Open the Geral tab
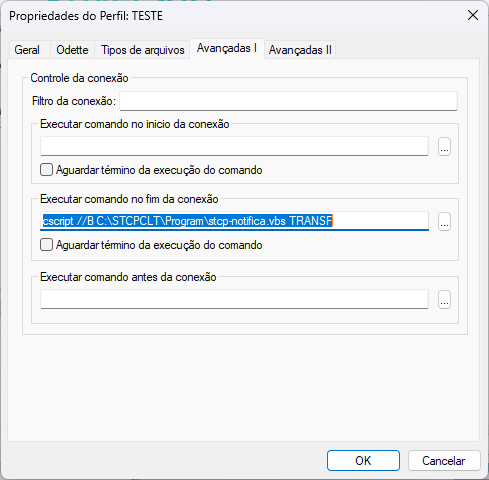The height and width of the screenshot is (480, 489). pyautogui.click(x=27, y=50)
